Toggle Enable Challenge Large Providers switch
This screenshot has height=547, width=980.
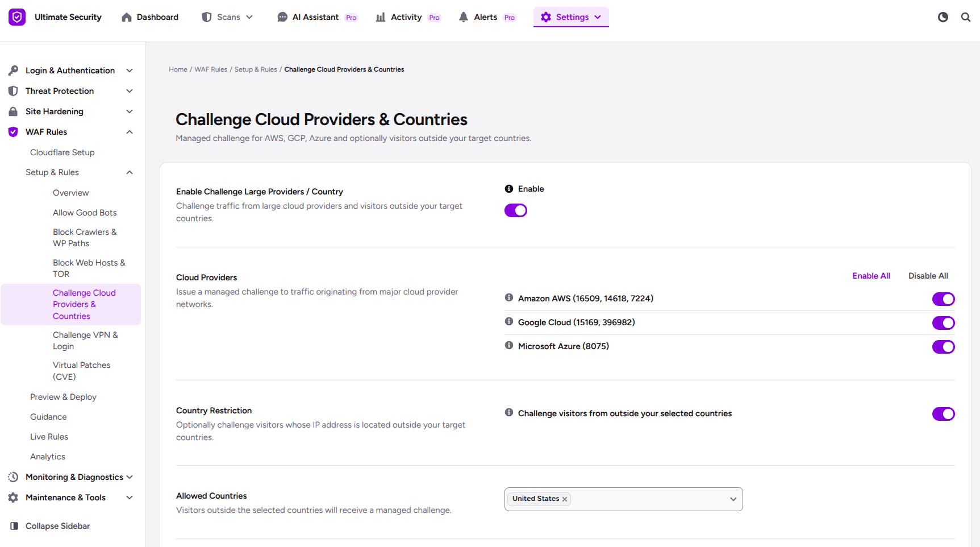tap(516, 210)
